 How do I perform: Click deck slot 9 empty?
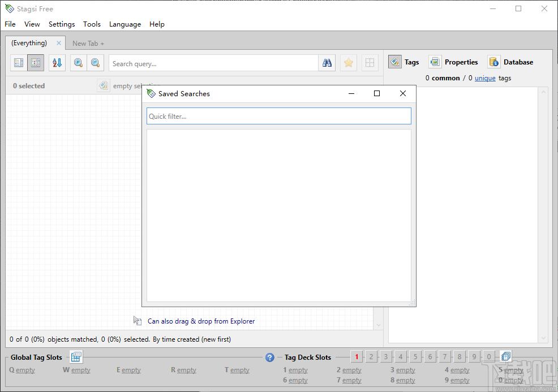point(457,380)
